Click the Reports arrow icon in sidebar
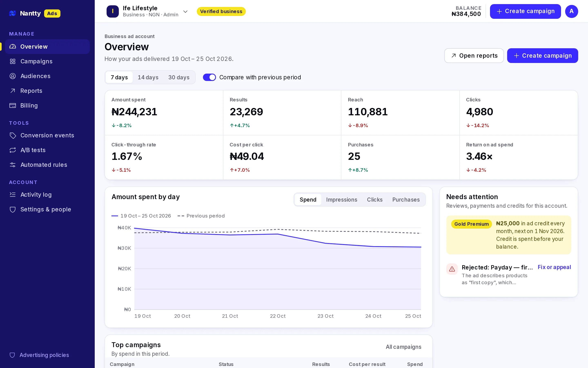The image size is (588, 368). coord(13,91)
